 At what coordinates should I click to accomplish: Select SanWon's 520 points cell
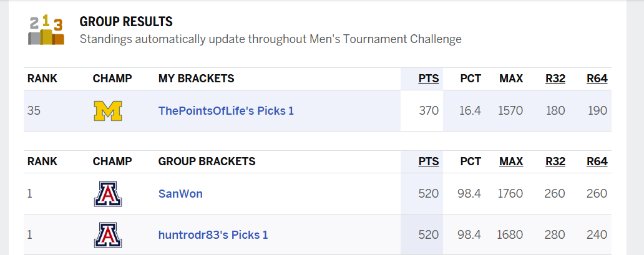pyautogui.click(x=428, y=194)
